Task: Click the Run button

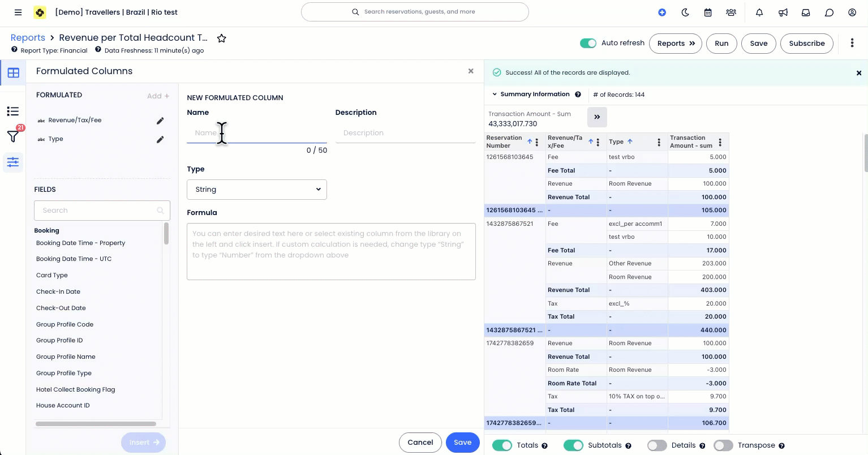Action: tap(721, 43)
